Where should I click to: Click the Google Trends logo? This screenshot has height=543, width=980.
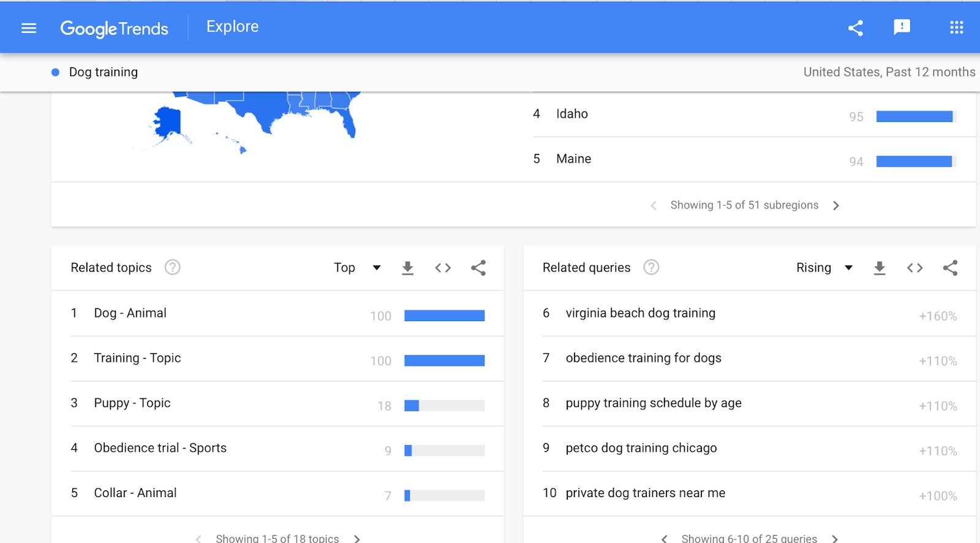(x=115, y=29)
